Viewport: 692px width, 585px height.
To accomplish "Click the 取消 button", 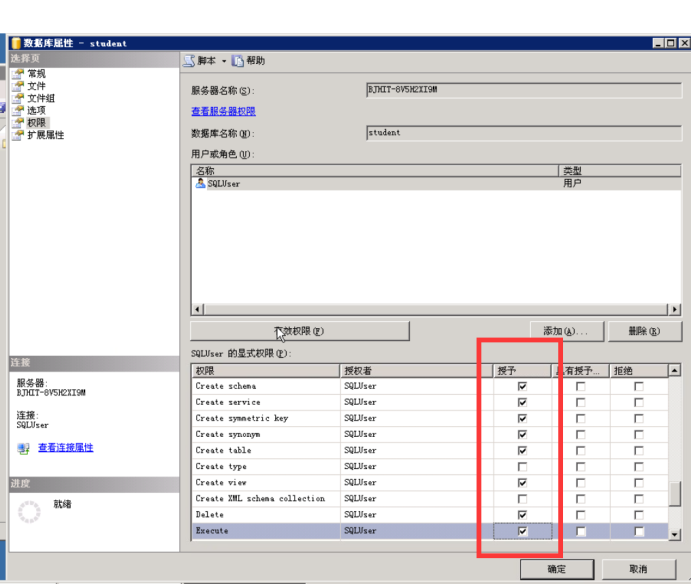I will click(639, 569).
